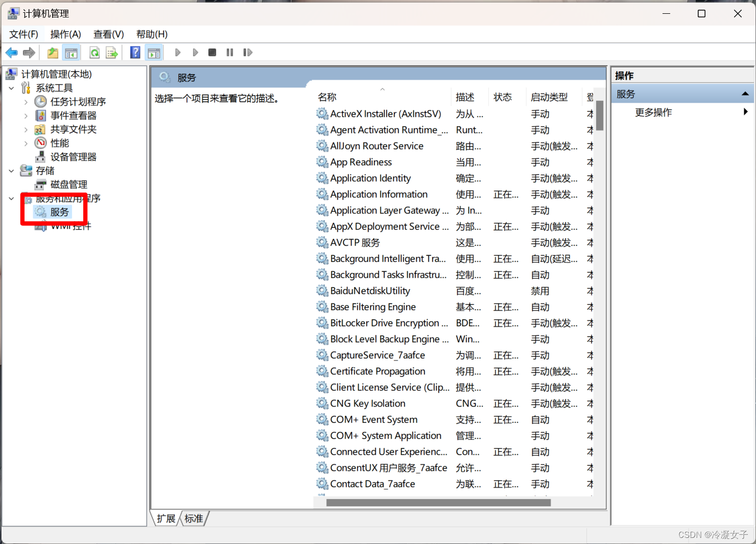Click the Export list toolbar icon

[x=112, y=53]
